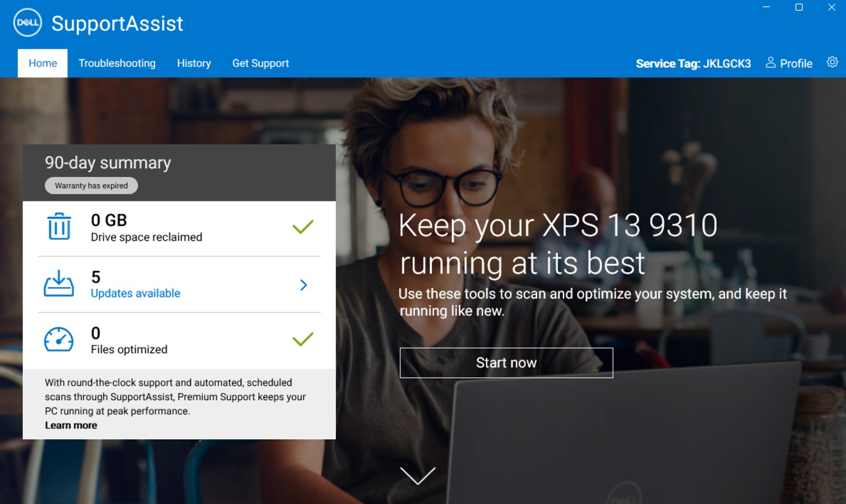Viewport: 846px width, 504px height.
Task: Click the number 5 above Updates available
Action: point(96,277)
